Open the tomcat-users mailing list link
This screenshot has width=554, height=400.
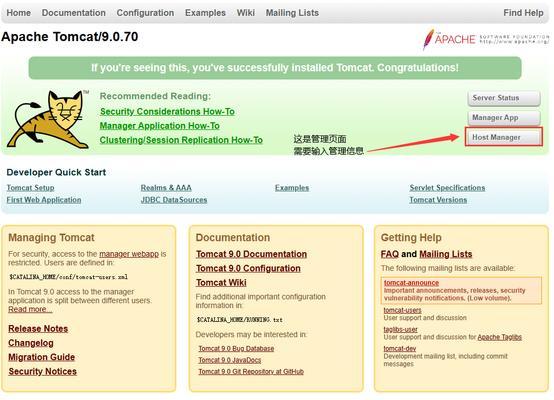[402, 310]
